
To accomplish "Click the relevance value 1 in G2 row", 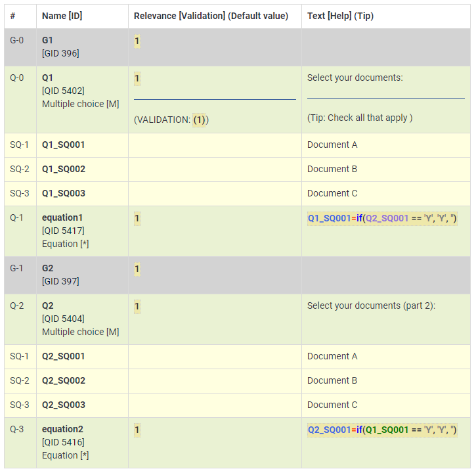I will (137, 269).
